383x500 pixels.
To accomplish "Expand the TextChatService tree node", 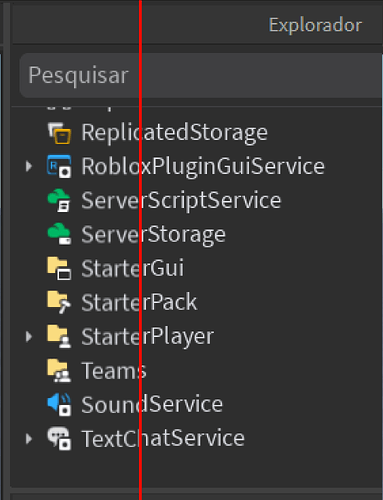I will pyautogui.click(x=29, y=439).
